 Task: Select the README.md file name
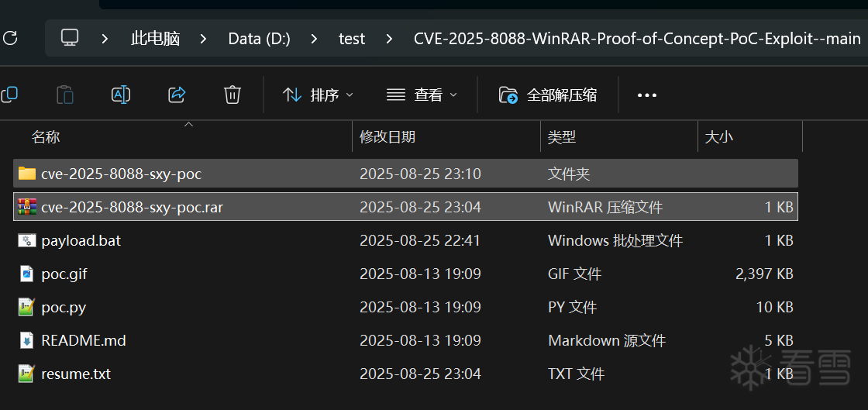pos(84,340)
